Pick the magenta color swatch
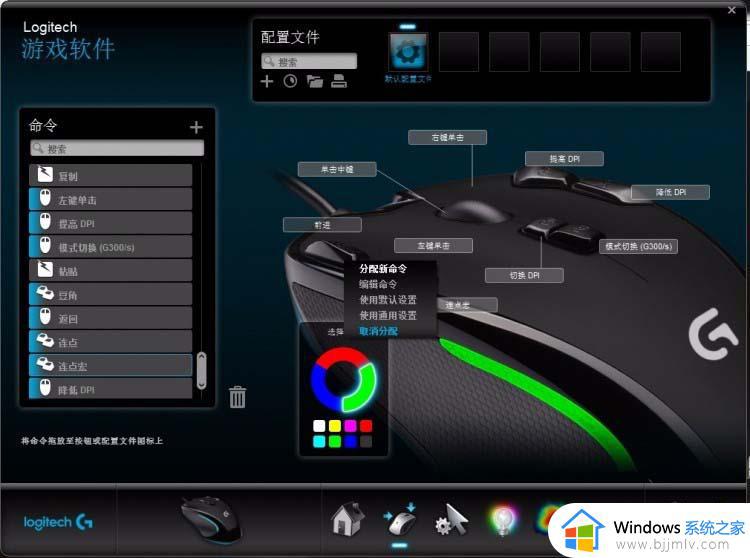This screenshot has height=558, width=750. click(351, 426)
